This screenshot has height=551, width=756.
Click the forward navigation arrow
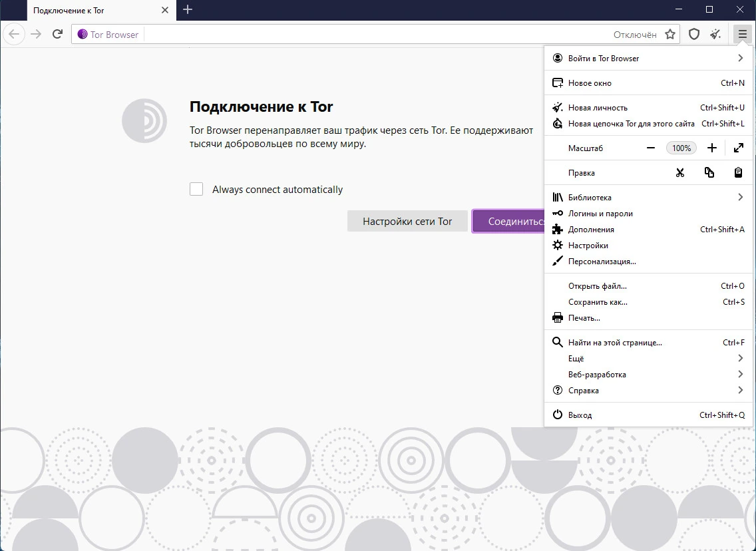(36, 34)
